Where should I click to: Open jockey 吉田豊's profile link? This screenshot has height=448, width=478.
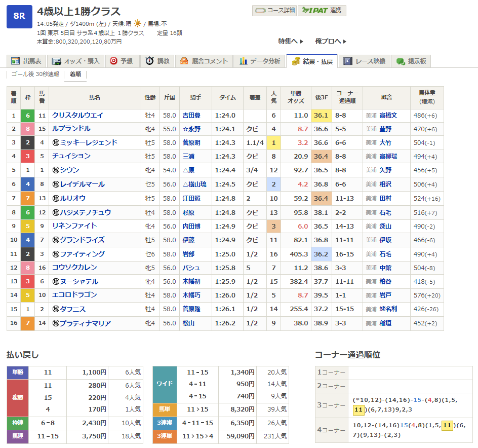coord(191,116)
